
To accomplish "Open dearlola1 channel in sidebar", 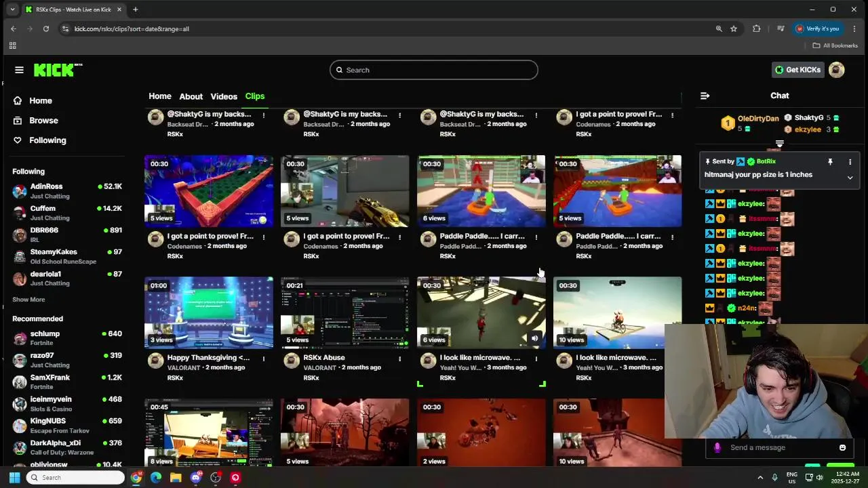I will pos(67,278).
